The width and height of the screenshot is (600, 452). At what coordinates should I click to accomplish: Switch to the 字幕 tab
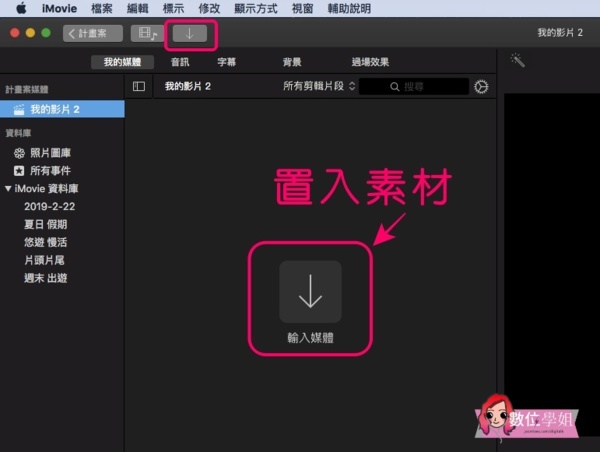[x=227, y=62]
